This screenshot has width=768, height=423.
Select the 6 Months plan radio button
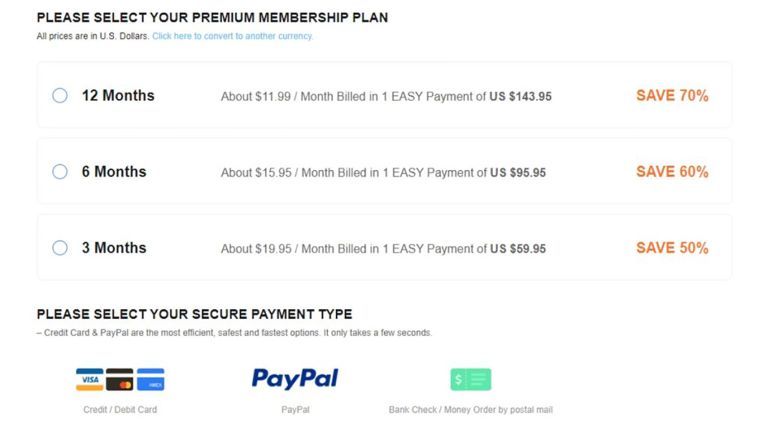point(60,172)
